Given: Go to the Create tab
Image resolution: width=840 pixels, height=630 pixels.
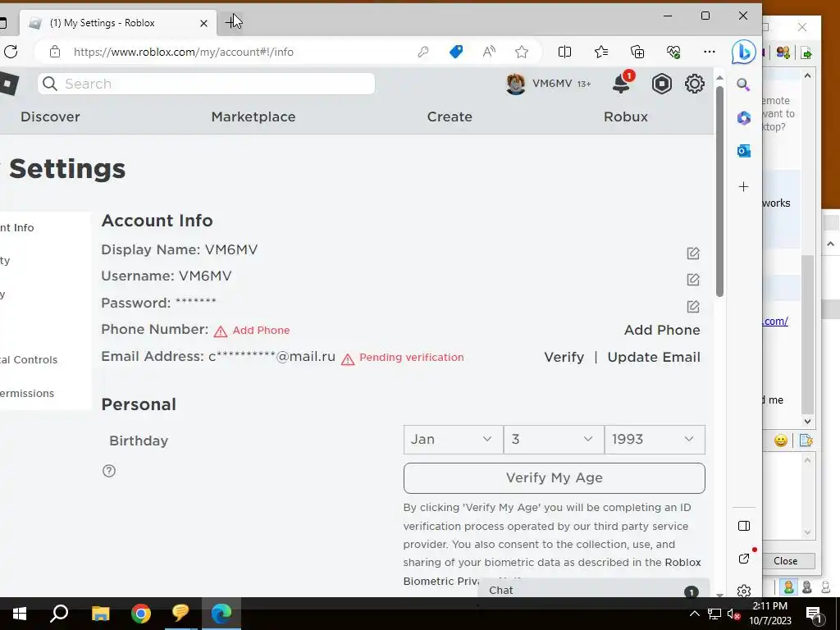Looking at the screenshot, I should pyautogui.click(x=450, y=116).
